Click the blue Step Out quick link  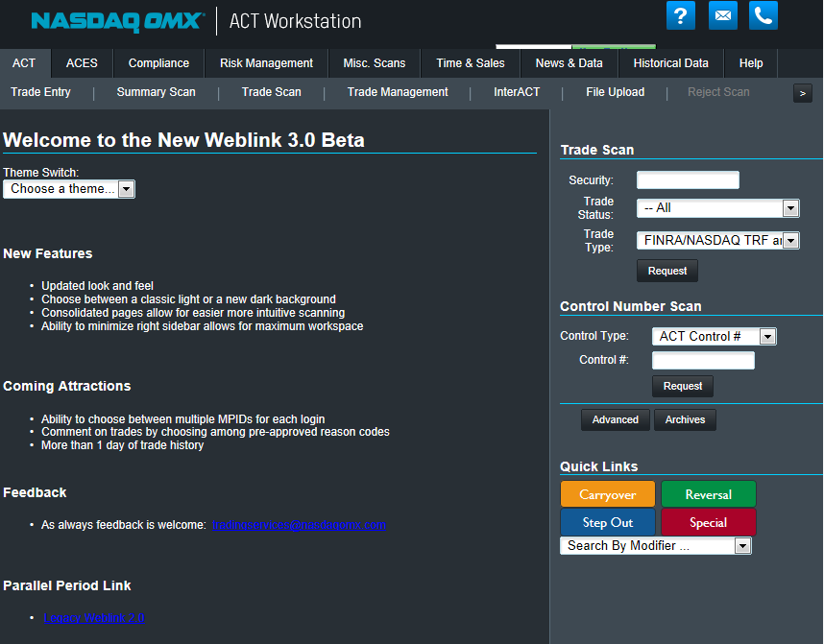click(x=608, y=522)
